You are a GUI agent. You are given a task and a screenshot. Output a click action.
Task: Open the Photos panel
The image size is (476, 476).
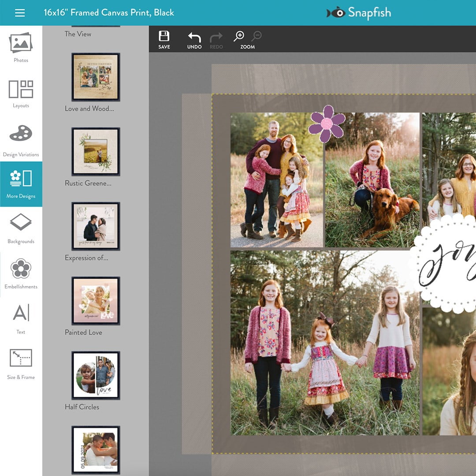[x=20, y=47]
